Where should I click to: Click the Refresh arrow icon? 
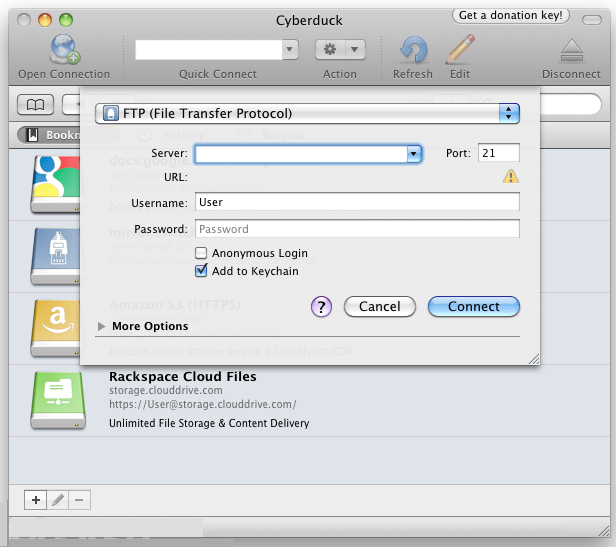(x=413, y=50)
